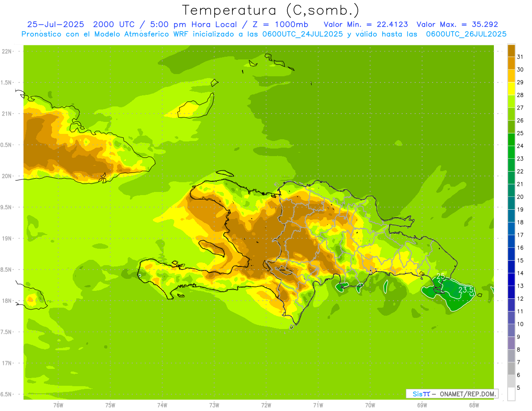Image resolution: width=532 pixels, height=411 pixels.
Task: Click the legend scale value "17"
Action: (x=520, y=235)
